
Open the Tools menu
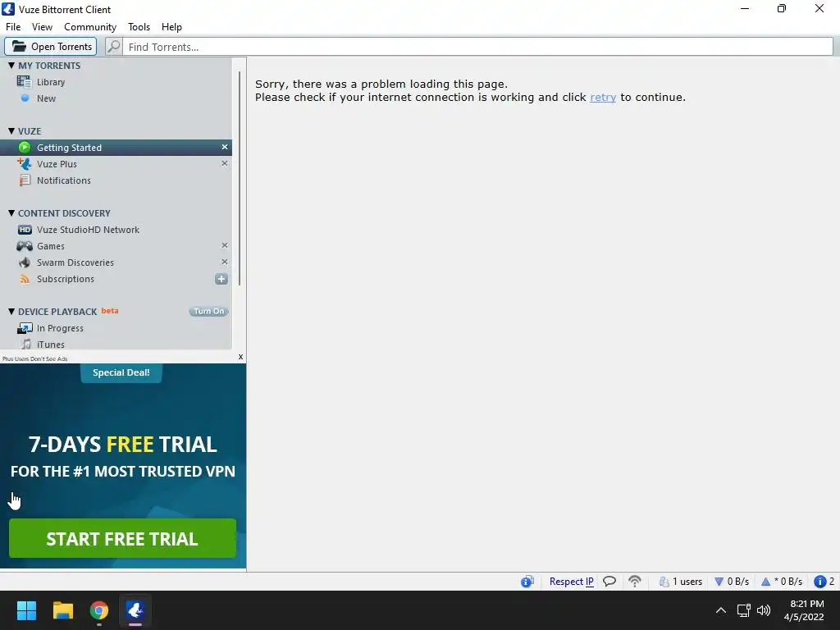click(x=139, y=27)
